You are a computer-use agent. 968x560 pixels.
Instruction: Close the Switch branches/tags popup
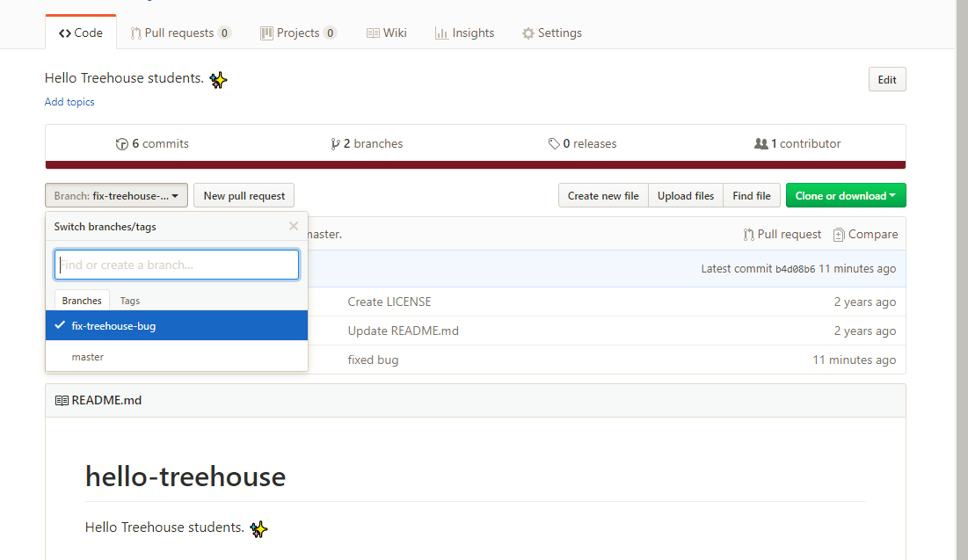(294, 226)
